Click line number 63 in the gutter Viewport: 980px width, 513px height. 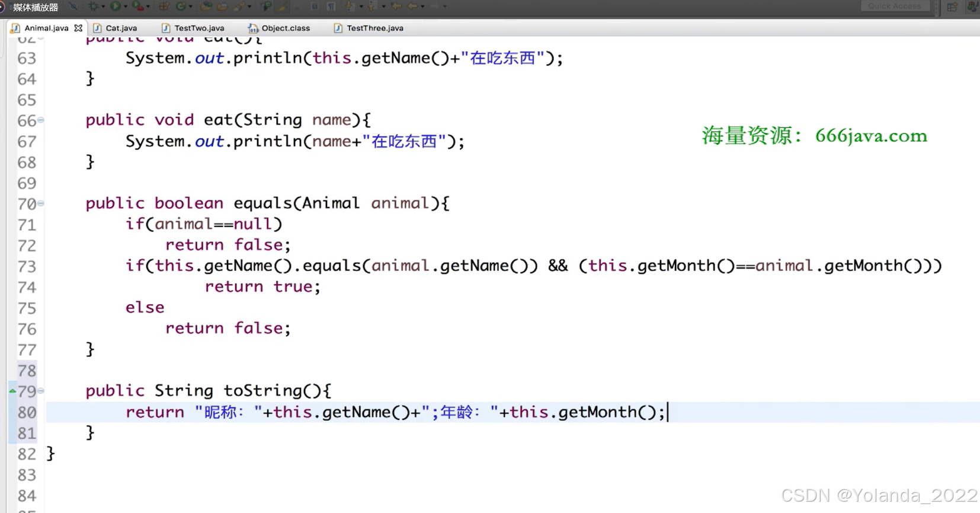coord(27,58)
